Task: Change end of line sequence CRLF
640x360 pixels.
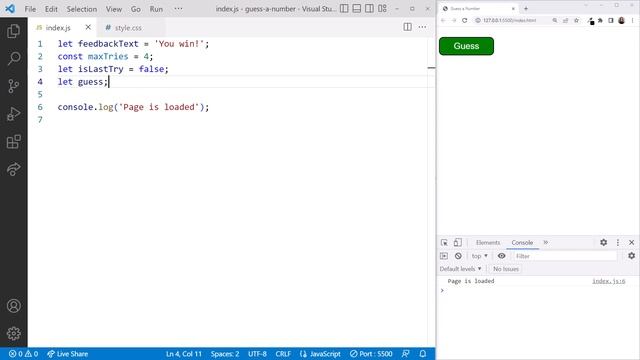Action: (x=283, y=354)
